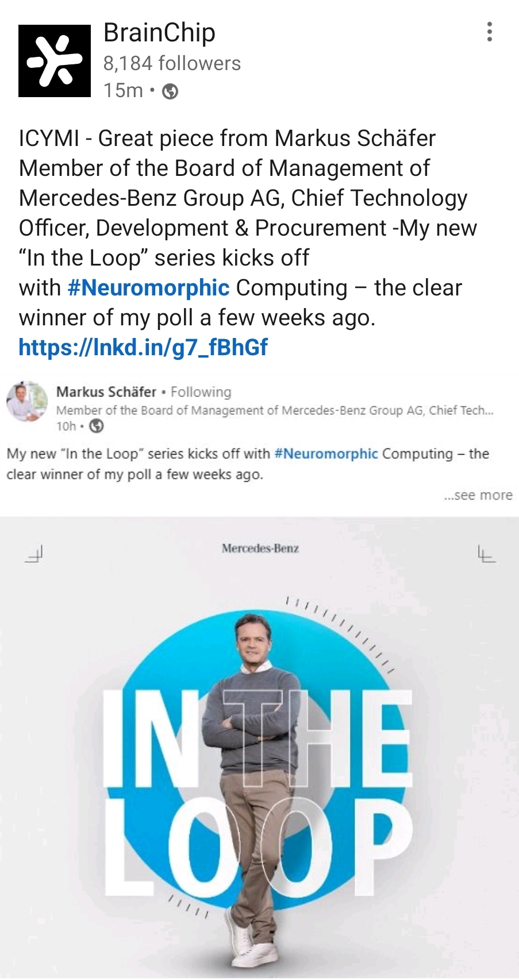
Task: Click the 10h shared post timestamp
Action: [66, 426]
